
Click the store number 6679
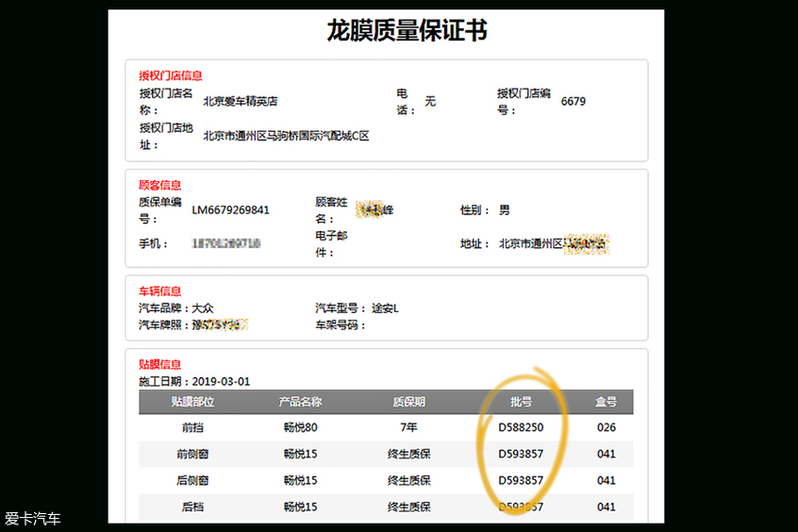click(x=574, y=101)
